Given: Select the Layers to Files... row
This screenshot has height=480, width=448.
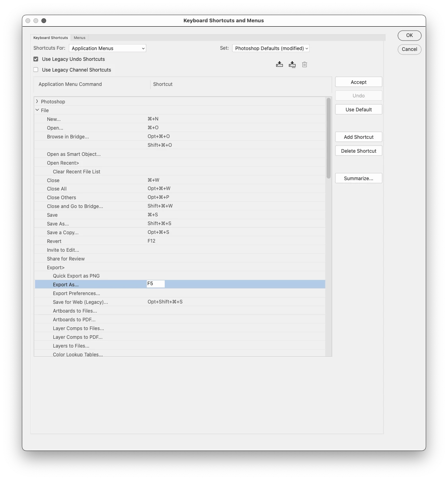Looking at the screenshot, I should 180,346.
